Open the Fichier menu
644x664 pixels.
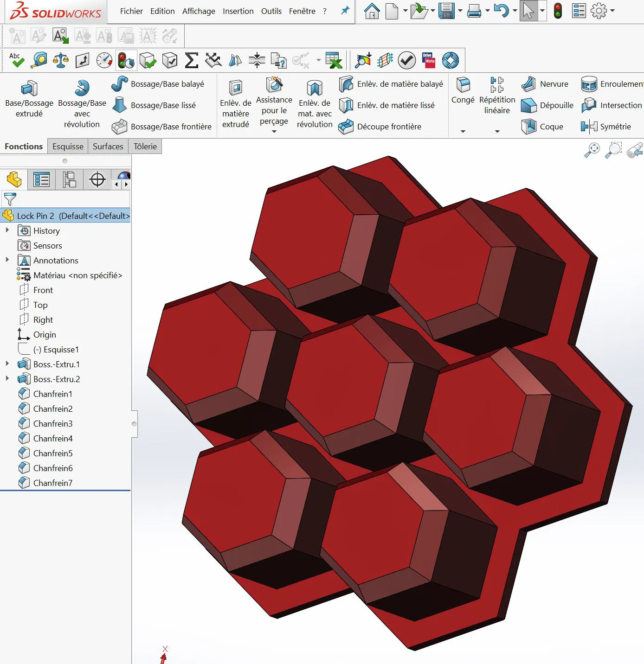coord(131,11)
